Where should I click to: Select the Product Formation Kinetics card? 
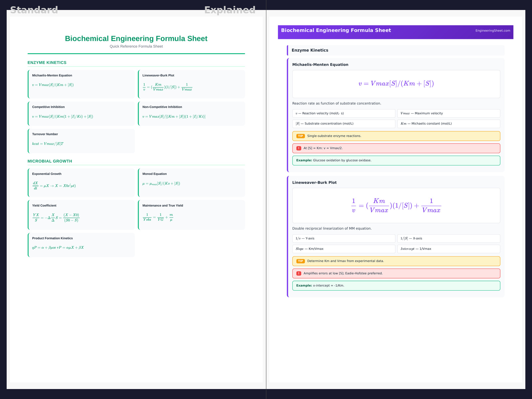pyautogui.click(x=81, y=245)
